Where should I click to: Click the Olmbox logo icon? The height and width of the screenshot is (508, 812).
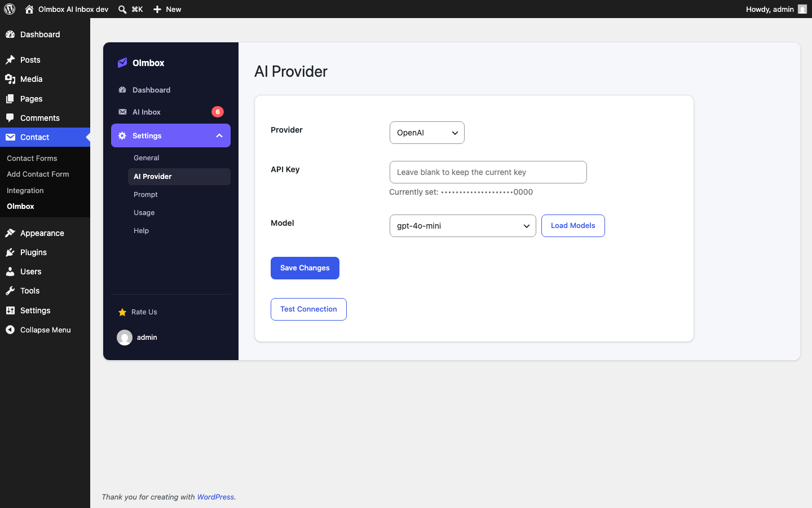(x=122, y=63)
